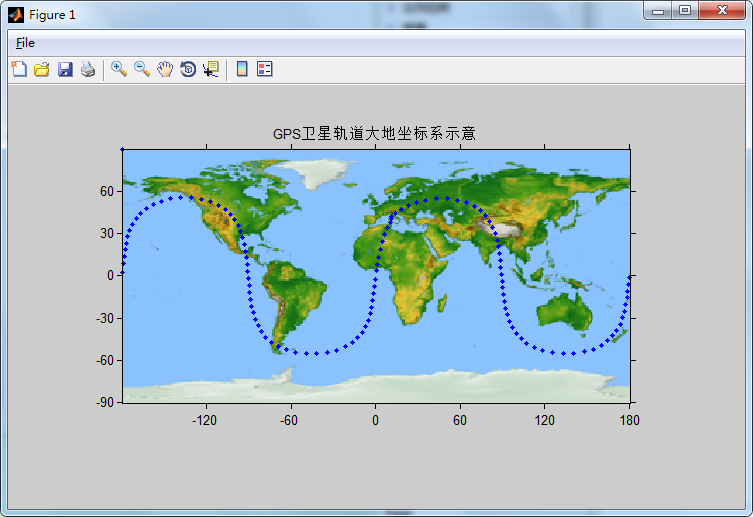This screenshot has height=517, width=753.
Task: Minimize the Figure 1 window
Action: click(x=659, y=11)
